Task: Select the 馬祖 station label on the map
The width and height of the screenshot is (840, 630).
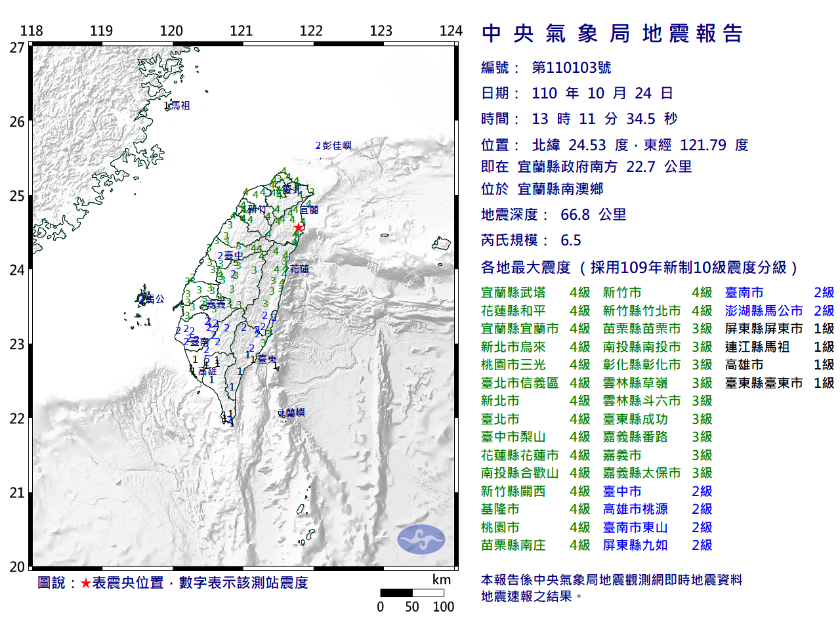Action: pos(180,106)
